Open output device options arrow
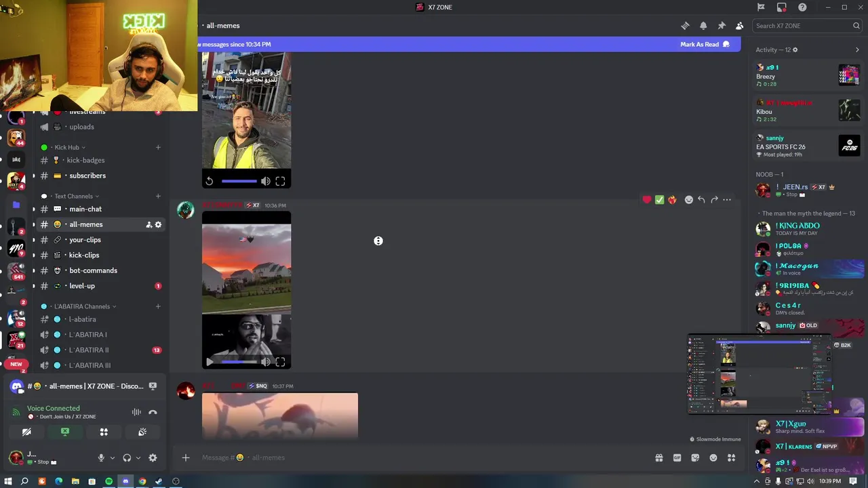This screenshot has height=488, width=868. [x=138, y=458]
